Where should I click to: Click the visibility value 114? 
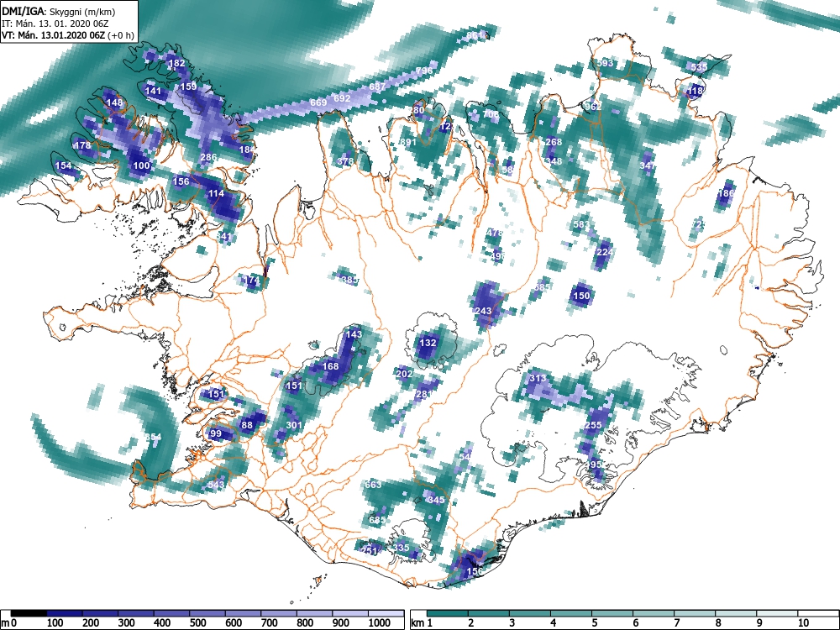tap(216, 193)
